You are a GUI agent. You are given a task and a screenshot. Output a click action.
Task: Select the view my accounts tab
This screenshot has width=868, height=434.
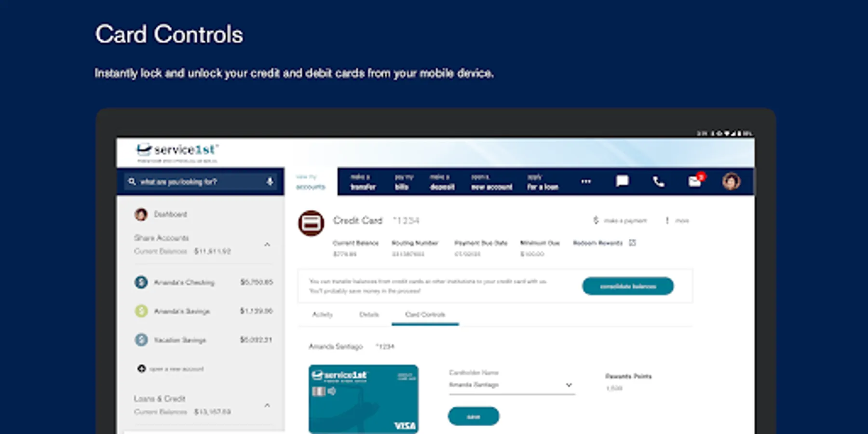[x=311, y=182]
